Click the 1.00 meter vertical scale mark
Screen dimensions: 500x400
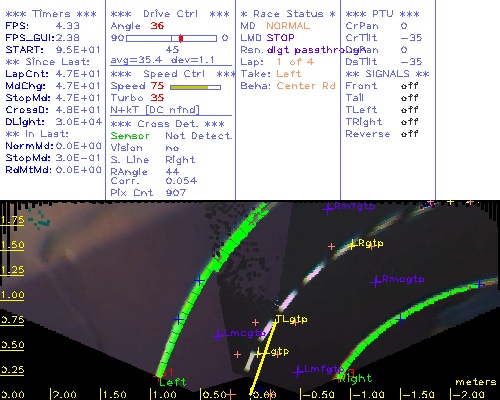pos(12,295)
